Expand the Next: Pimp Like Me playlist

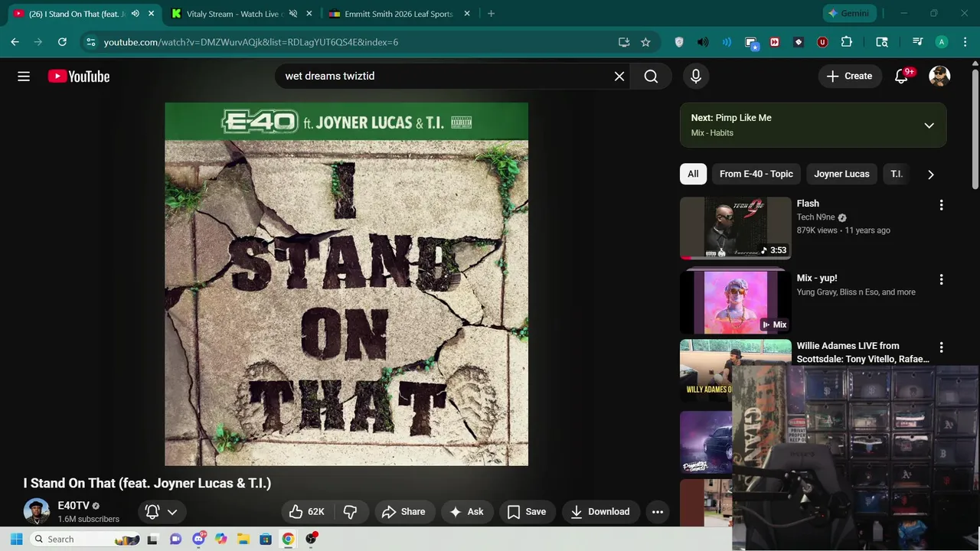click(x=929, y=126)
